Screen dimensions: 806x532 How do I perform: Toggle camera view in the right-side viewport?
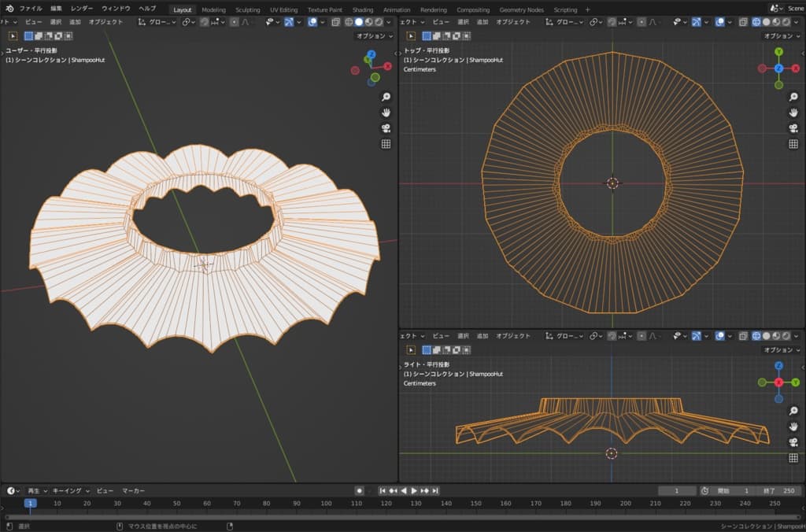pyautogui.click(x=793, y=441)
